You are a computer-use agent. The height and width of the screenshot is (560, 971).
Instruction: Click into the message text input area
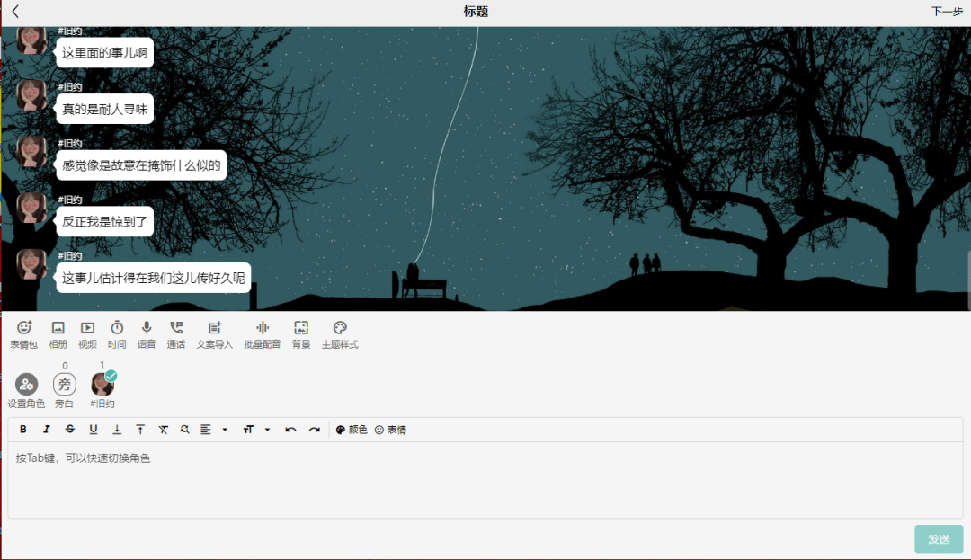click(x=485, y=481)
